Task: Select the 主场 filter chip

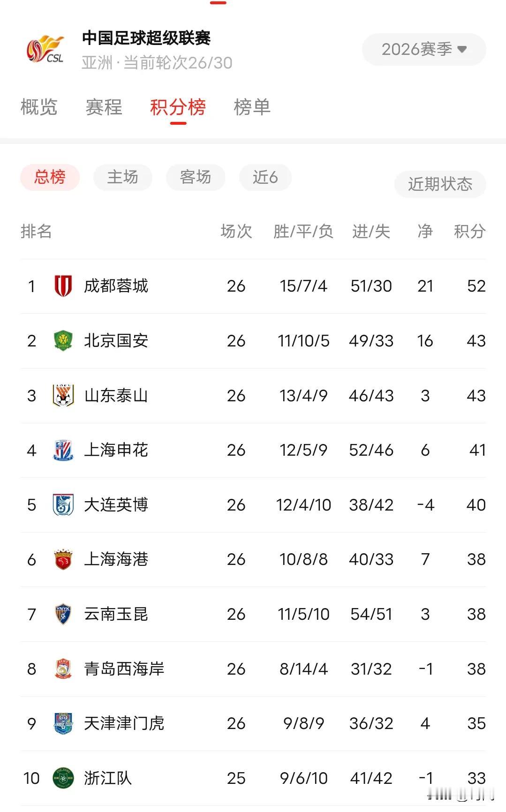Action: point(123,177)
